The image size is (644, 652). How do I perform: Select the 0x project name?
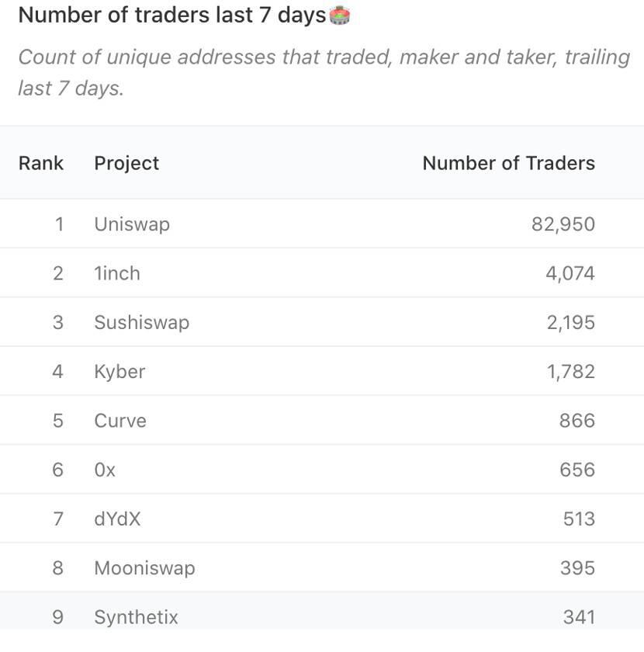[x=105, y=470]
